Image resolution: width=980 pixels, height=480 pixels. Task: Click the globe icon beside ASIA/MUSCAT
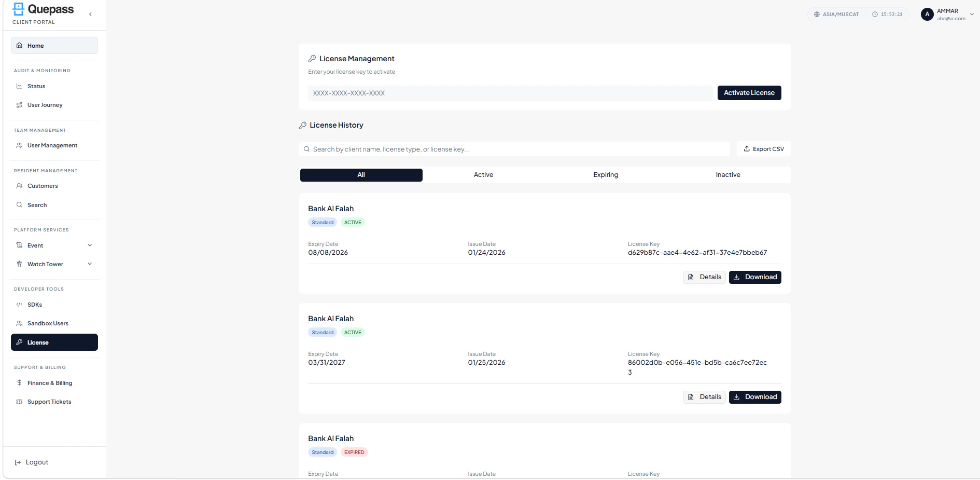pos(817,15)
